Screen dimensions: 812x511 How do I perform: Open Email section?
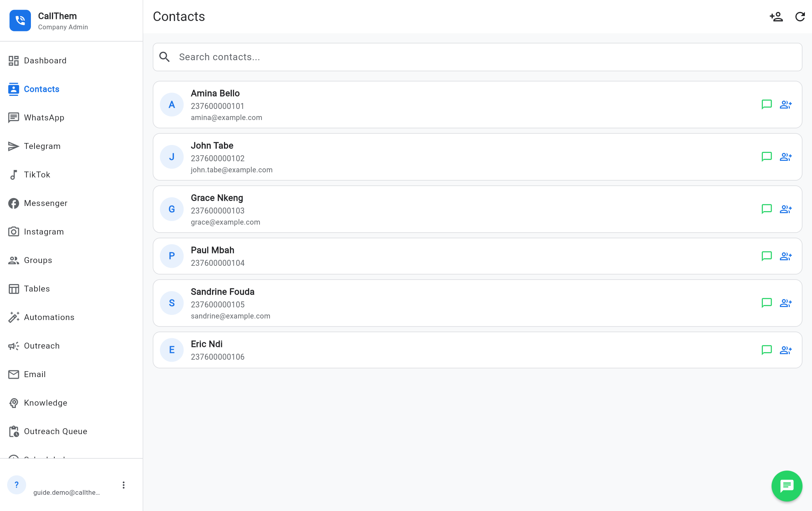[x=71, y=374]
